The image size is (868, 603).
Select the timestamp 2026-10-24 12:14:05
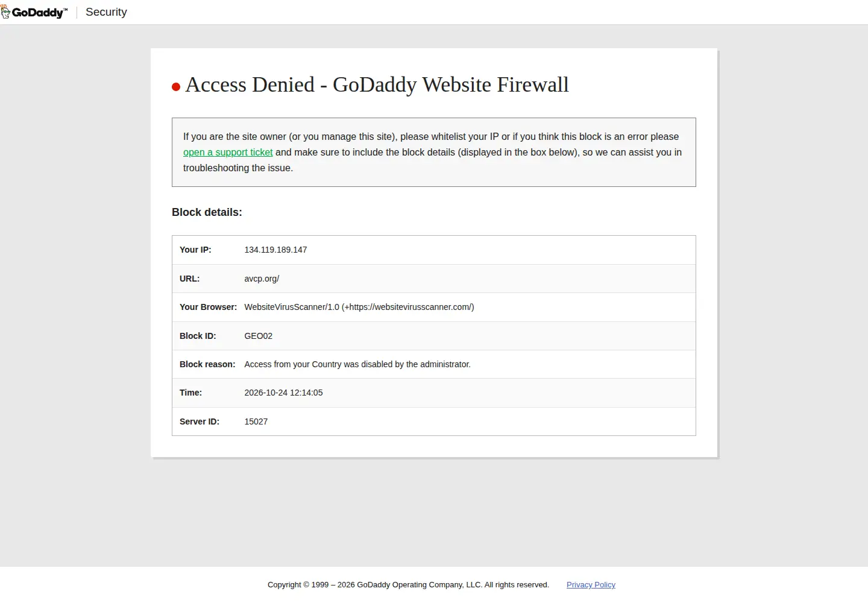point(283,393)
